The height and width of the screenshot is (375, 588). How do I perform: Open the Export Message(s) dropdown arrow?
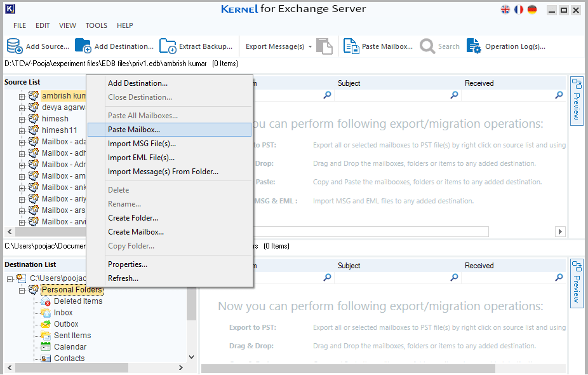coord(310,46)
